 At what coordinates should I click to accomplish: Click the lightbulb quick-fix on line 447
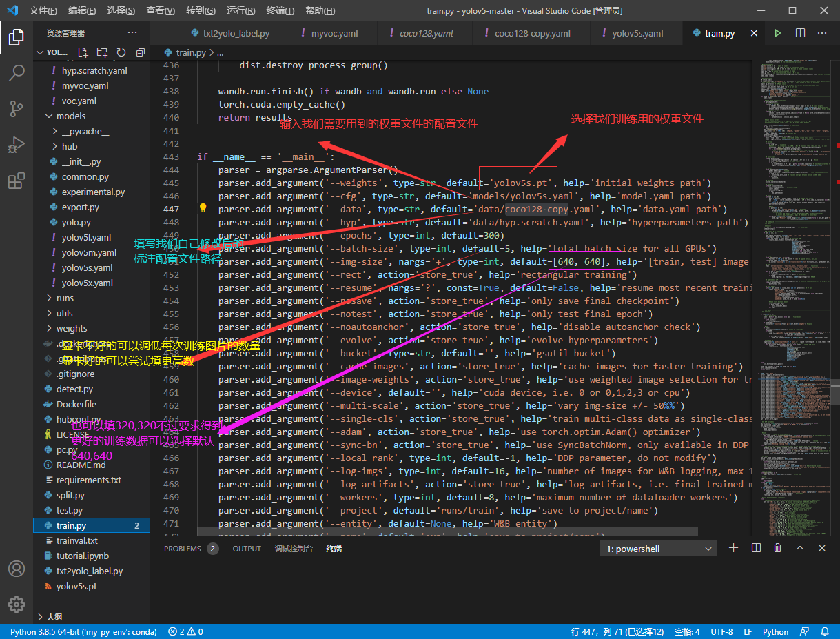pyautogui.click(x=203, y=208)
